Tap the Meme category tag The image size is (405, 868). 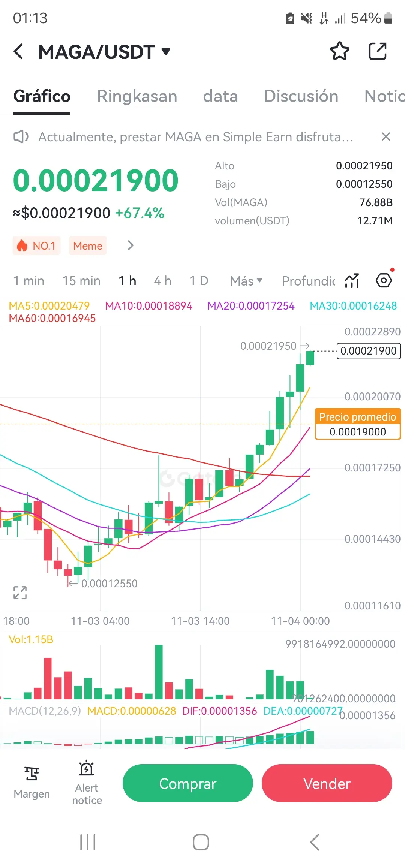tap(88, 245)
